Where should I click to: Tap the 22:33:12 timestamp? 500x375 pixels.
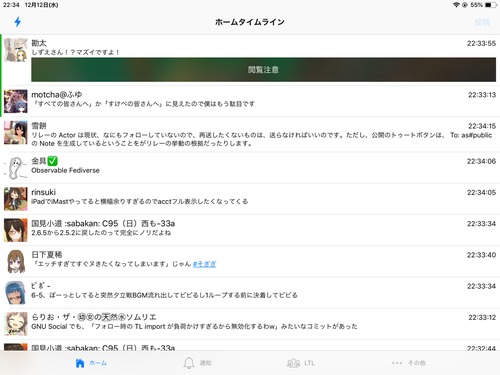pos(482,318)
